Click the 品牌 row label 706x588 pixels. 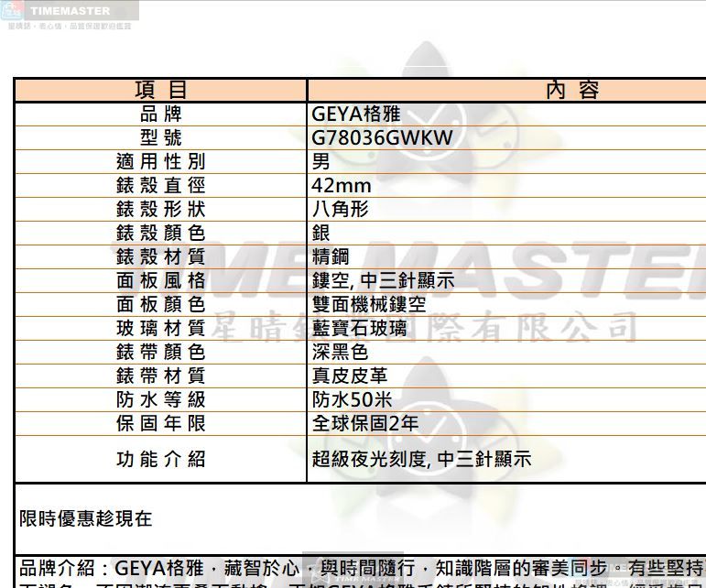161,114
